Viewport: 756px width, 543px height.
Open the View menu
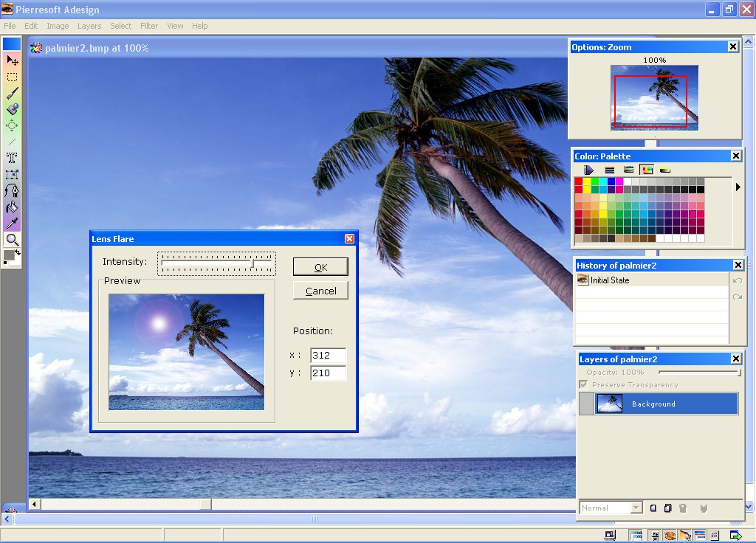pos(175,26)
